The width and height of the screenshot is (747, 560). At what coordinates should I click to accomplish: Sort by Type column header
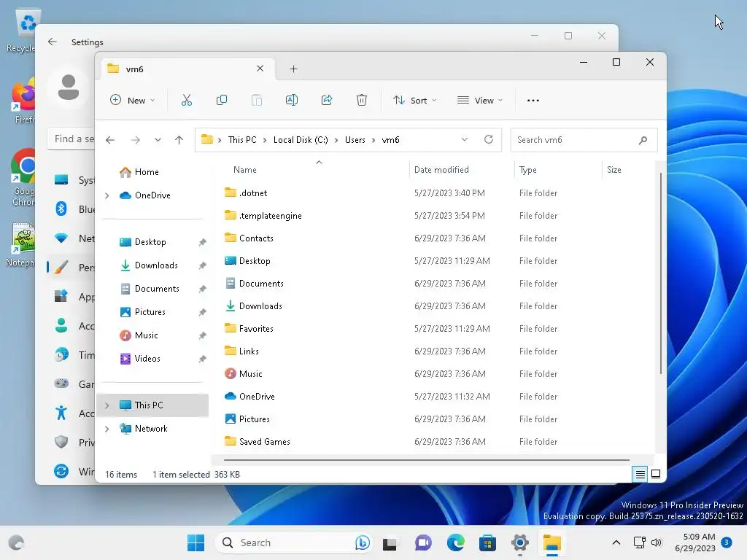(528, 170)
